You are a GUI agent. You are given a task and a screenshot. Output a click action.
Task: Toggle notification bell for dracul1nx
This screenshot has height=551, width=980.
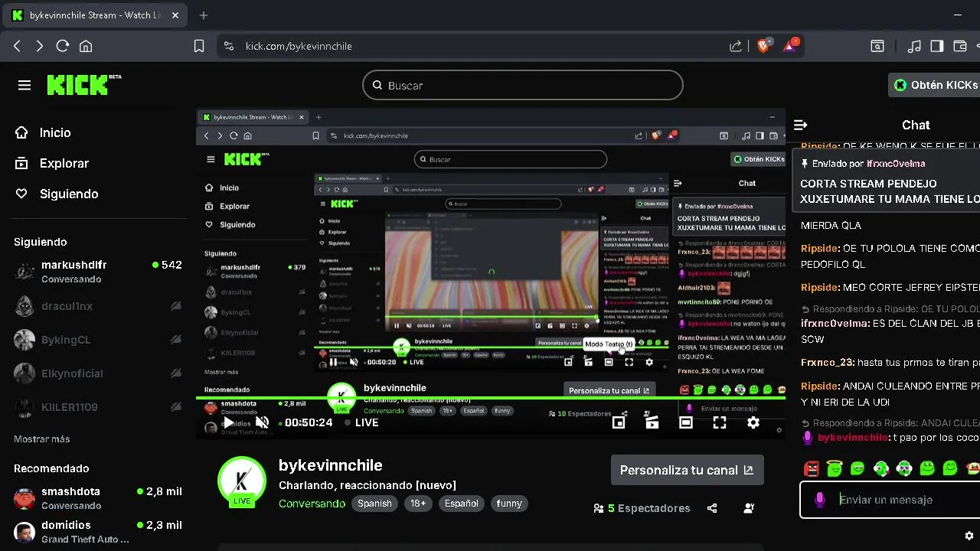(x=176, y=306)
